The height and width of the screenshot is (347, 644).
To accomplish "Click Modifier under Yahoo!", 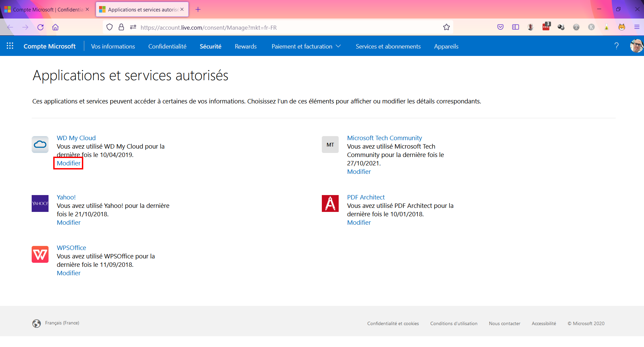I will [x=69, y=222].
